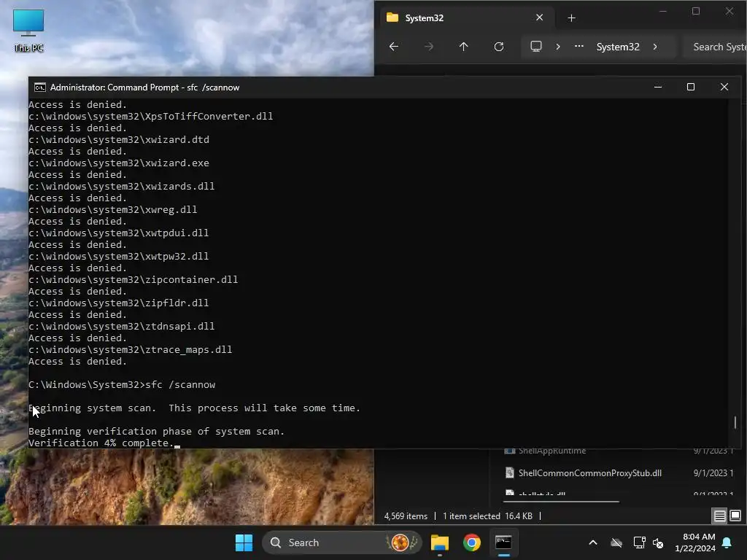Click XpsToTiffConverter.dll path line
The width and height of the screenshot is (747, 560).
[150, 116]
